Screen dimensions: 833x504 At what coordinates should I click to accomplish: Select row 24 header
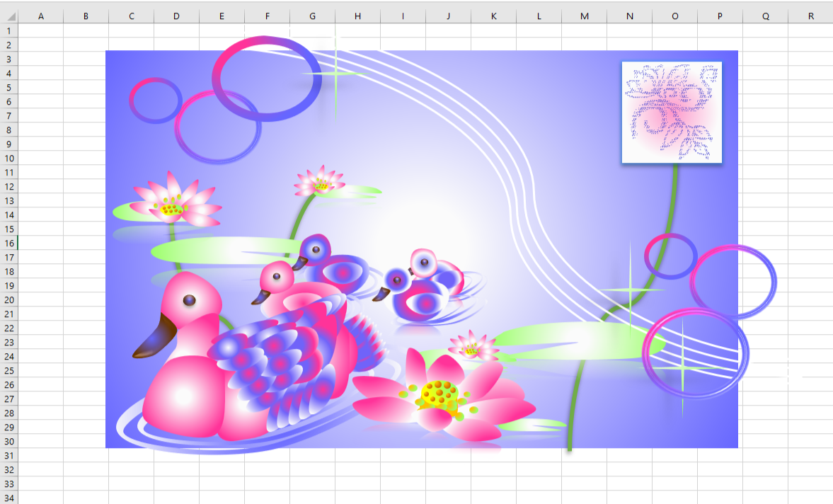point(9,356)
